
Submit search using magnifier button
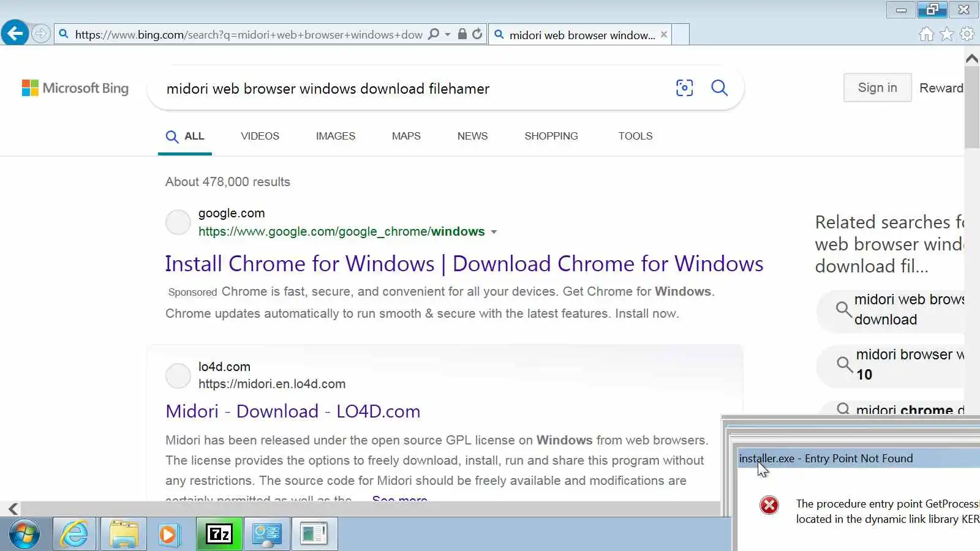pyautogui.click(x=719, y=88)
